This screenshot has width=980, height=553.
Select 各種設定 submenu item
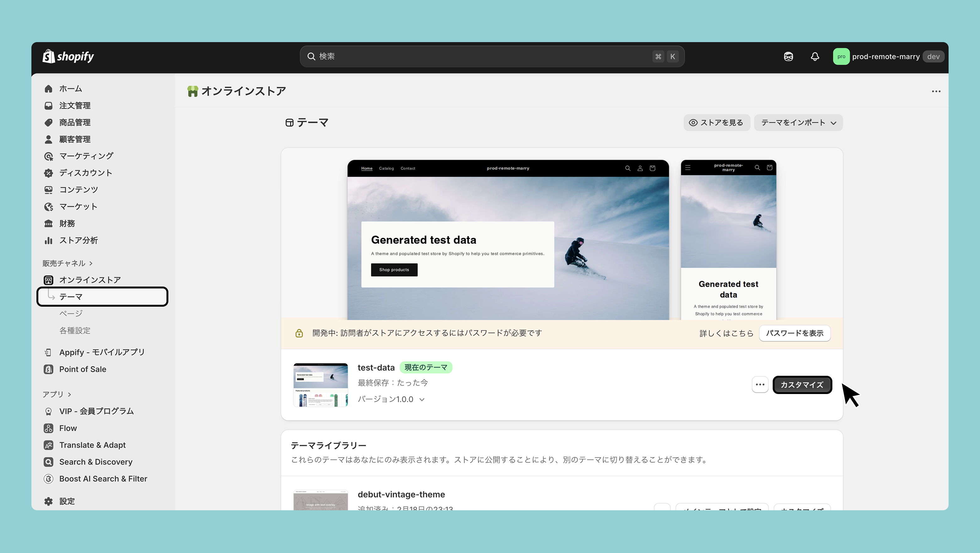point(74,330)
